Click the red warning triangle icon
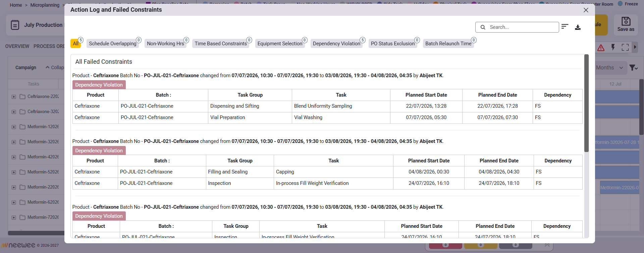The width and height of the screenshot is (644, 253). [601, 48]
